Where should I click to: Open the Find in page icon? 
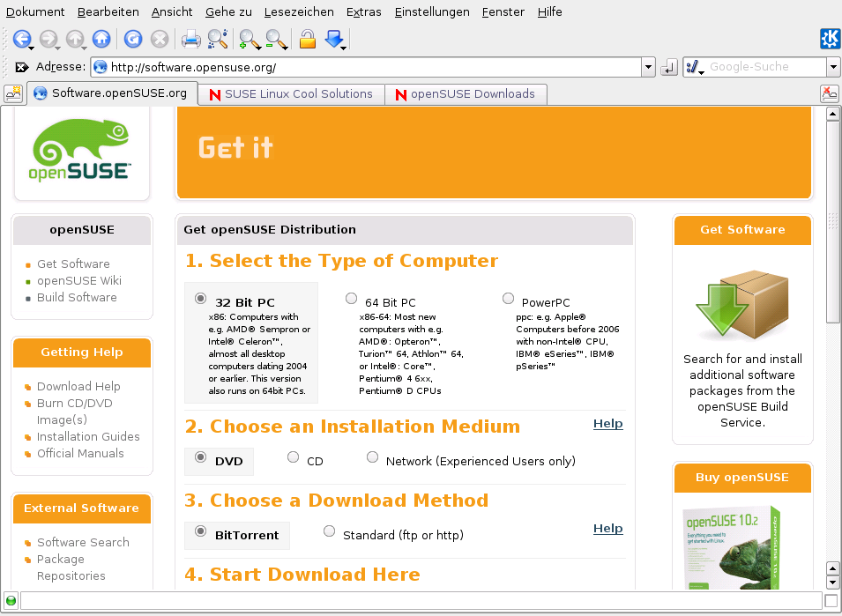click(218, 39)
